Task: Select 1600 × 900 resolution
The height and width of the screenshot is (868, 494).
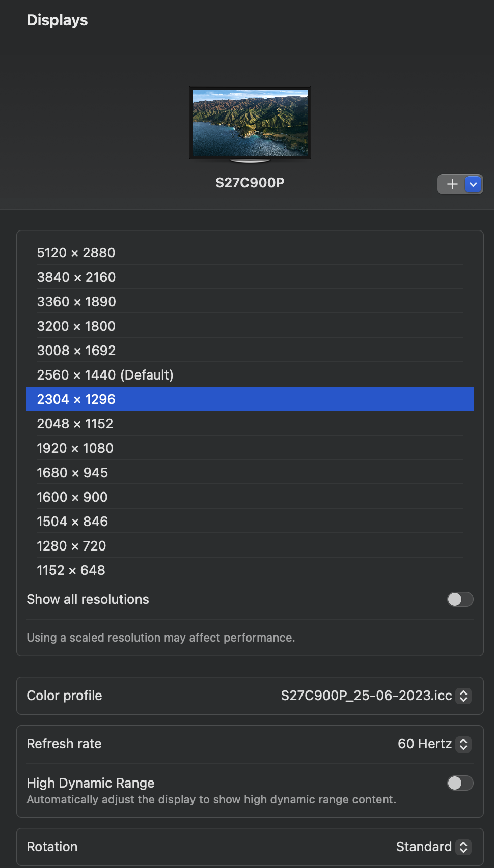Action: point(72,497)
